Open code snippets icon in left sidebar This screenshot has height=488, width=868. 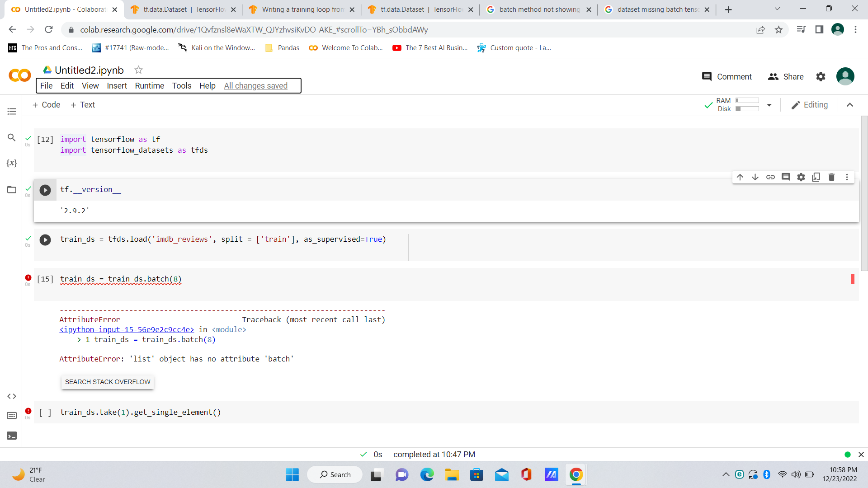[x=12, y=396]
